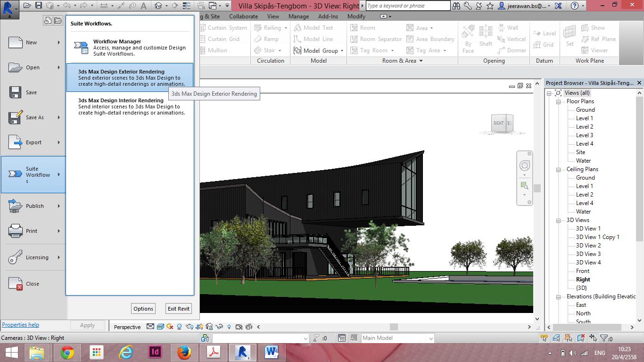Switch to the Modify ribbon tab
Screen dimensions: 644x362
coord(356,16)
